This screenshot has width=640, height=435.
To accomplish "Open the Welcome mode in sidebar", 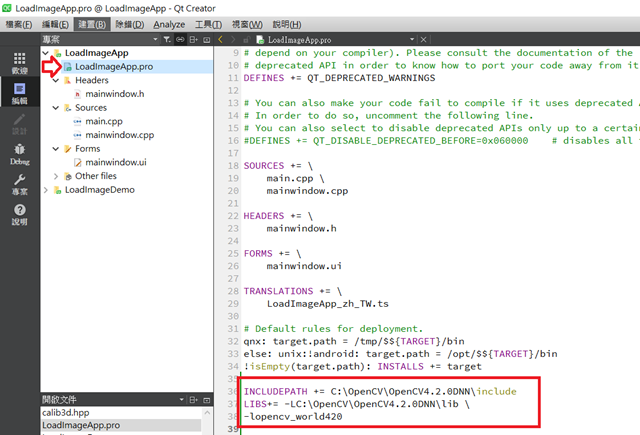I will click(19, 63).
